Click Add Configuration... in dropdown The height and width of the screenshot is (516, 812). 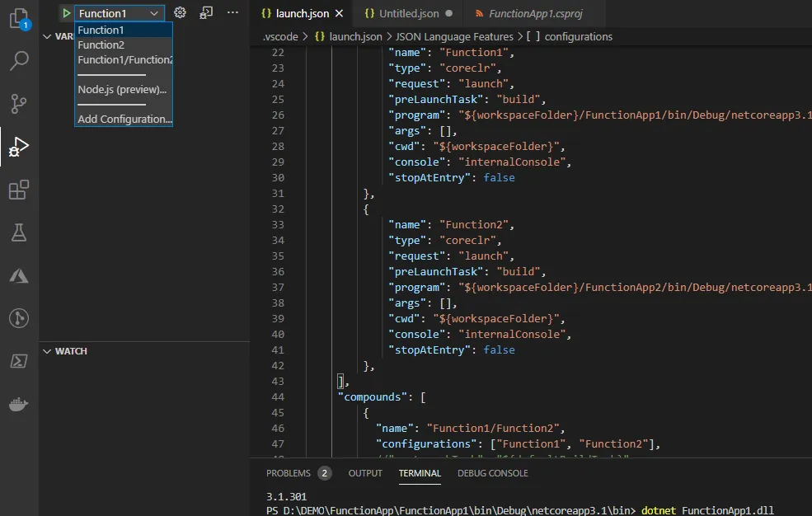124,120
